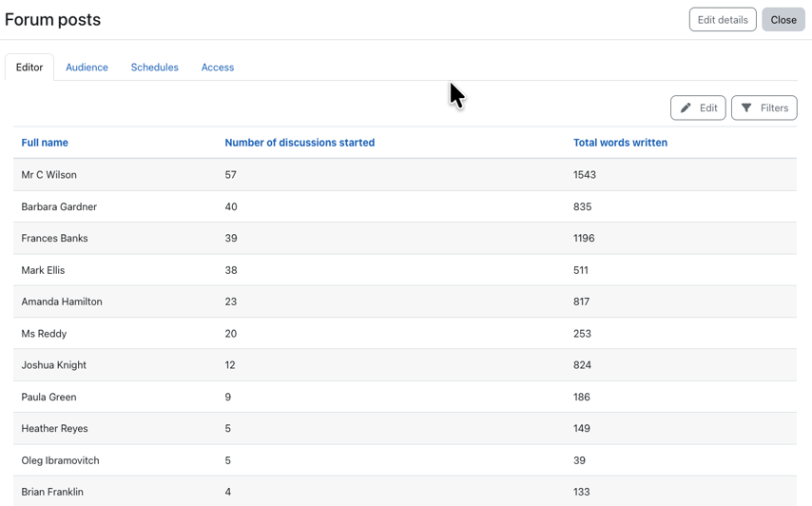Open the Edit details dialog
The image size is (812, 506).
point(723,20)
